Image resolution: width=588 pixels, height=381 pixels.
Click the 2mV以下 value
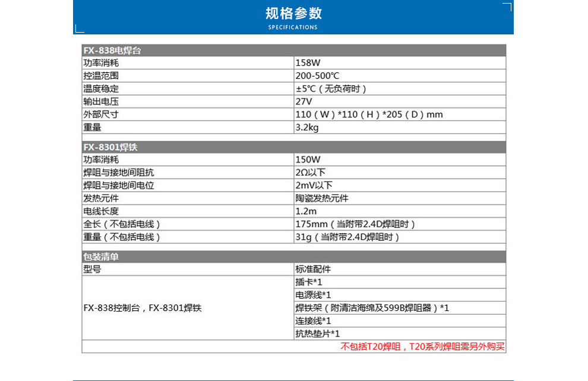click(314, 185)
